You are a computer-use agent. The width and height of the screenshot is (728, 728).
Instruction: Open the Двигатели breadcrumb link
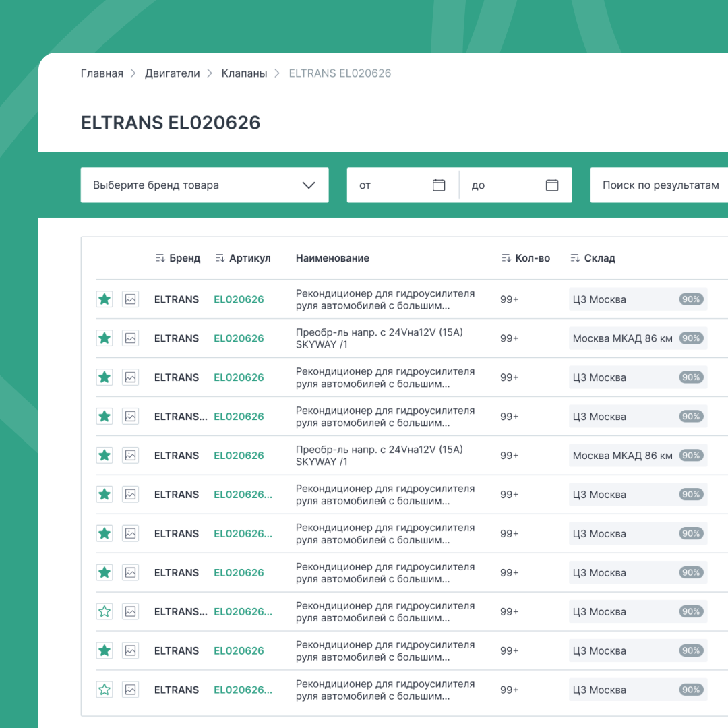[173, 73]
